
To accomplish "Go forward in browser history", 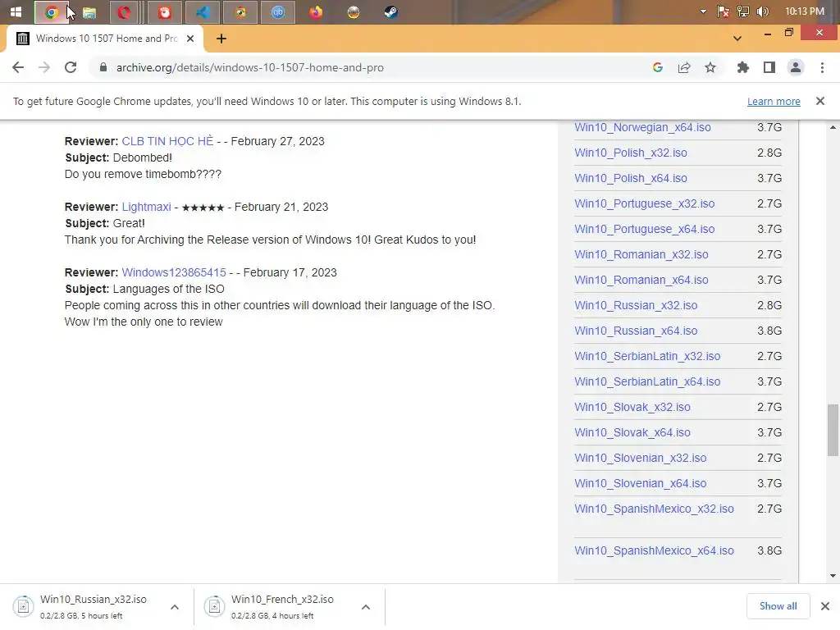I will click(44, 67).
